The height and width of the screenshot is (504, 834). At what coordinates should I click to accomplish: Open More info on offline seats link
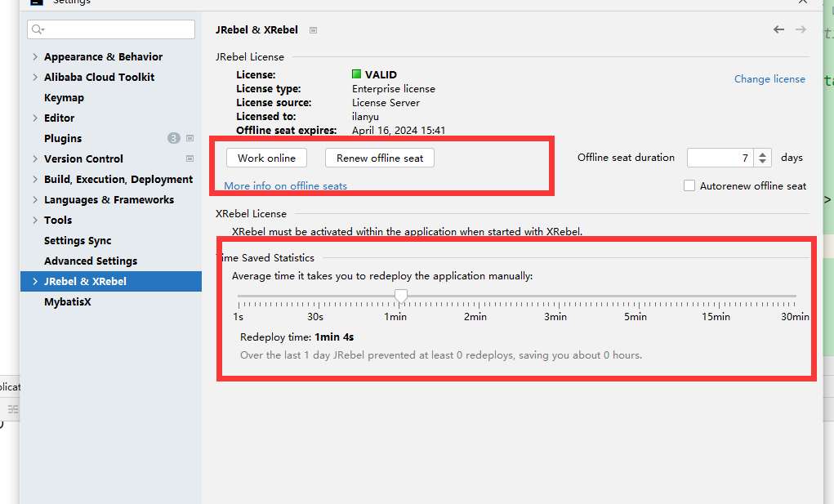285,186
